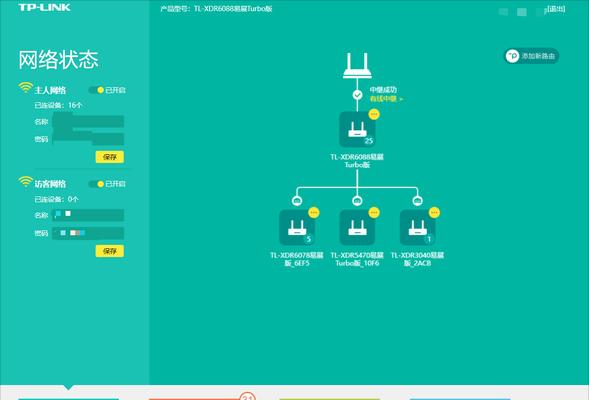
Task: Click the 已连设备: 0个 text
Action: (x=56, y=199)
